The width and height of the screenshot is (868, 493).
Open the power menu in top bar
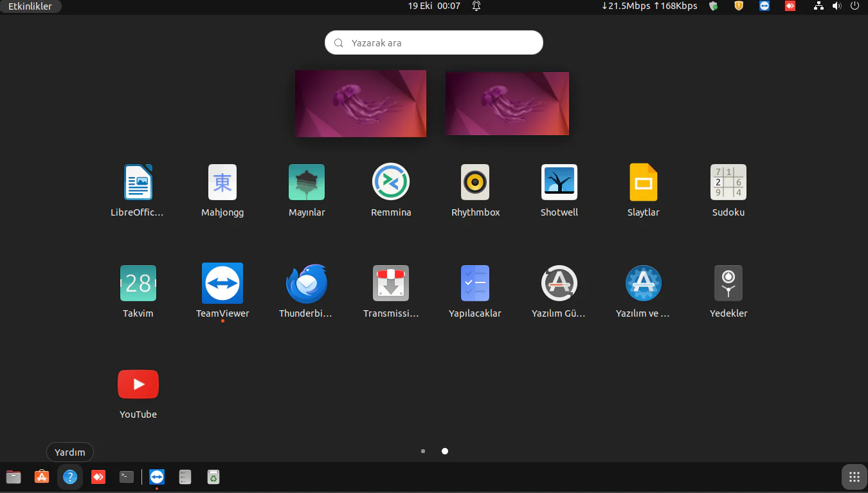[x=854, y=6]
